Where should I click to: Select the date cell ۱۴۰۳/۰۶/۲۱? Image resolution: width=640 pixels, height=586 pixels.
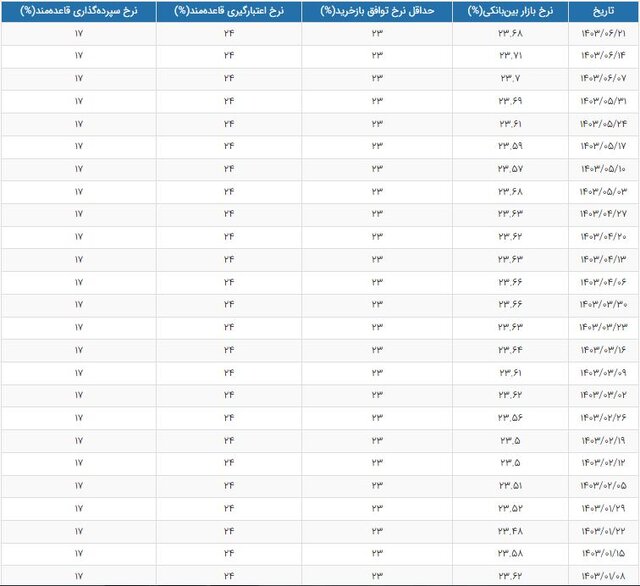pos(603,33)
